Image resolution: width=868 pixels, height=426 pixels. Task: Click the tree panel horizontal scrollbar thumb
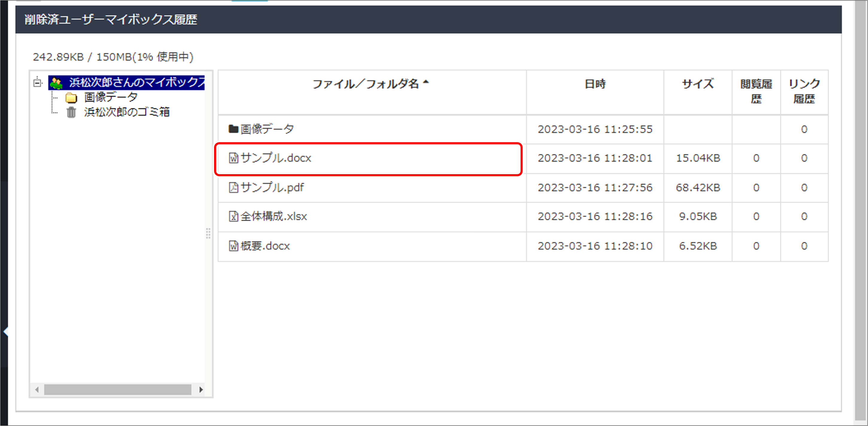118,390
